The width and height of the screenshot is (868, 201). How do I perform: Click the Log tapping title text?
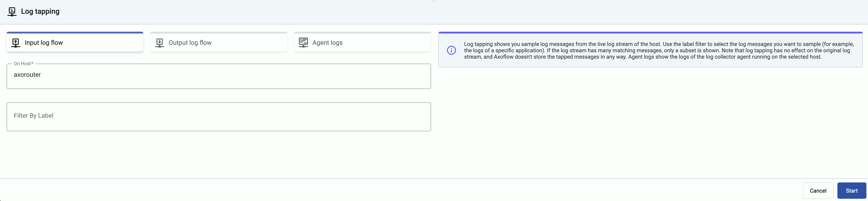coord(40,11)
